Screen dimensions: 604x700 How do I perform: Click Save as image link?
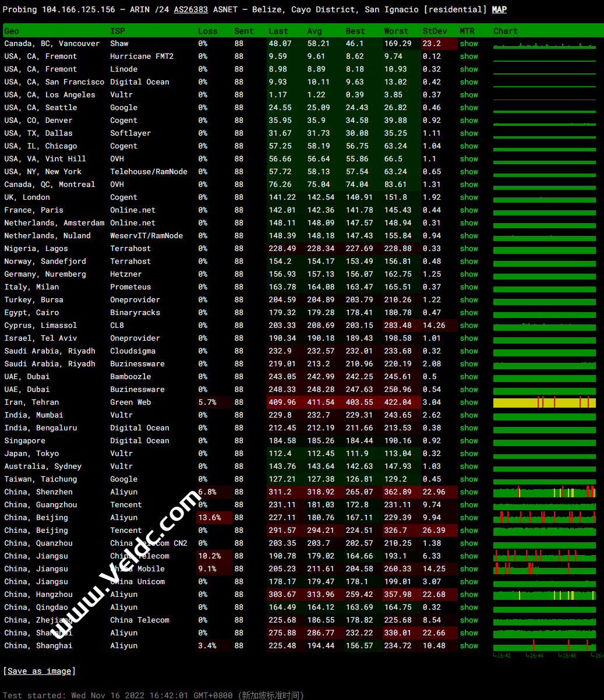click(x=39, y=671)
